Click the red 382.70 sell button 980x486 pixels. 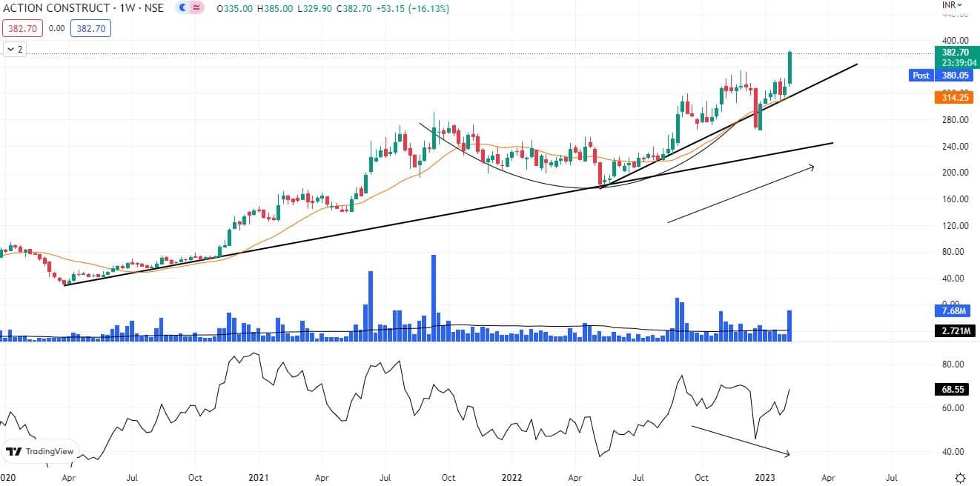coord(21,29)
